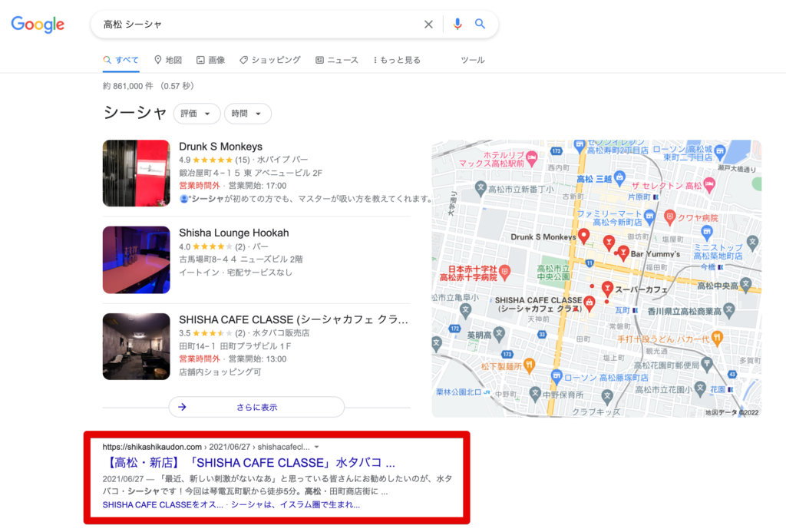Click the 約 861,000 件 result count text
The image size is (786, 532).
coord(128,86)
